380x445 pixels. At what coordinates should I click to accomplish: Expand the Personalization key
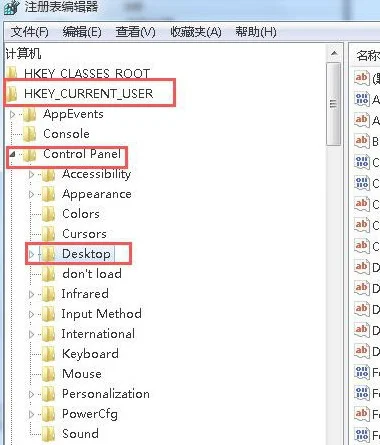[x=31, y=394]
